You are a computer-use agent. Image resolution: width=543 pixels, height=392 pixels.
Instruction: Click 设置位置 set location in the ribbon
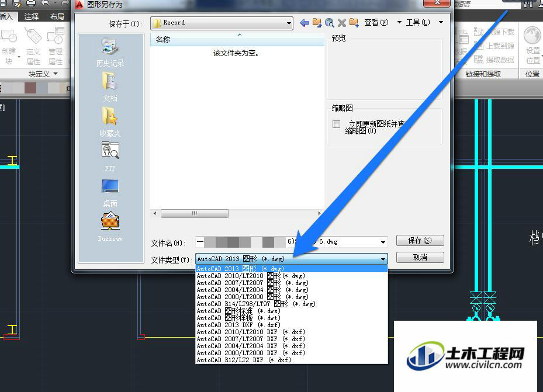tap(532, 46)
